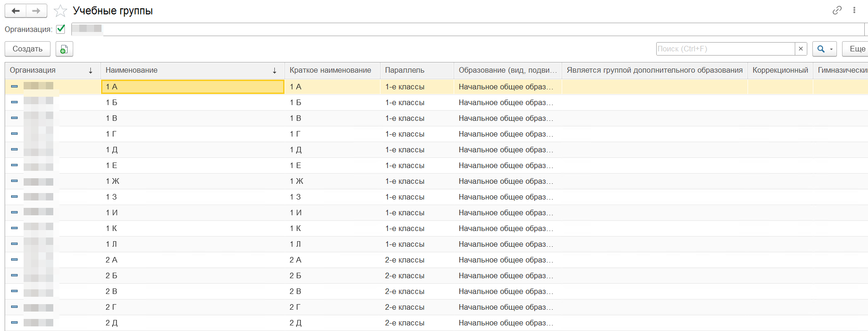Click into the Поиск search field
The height and width of the screenshot is (331, 868).
pos(725,49)
